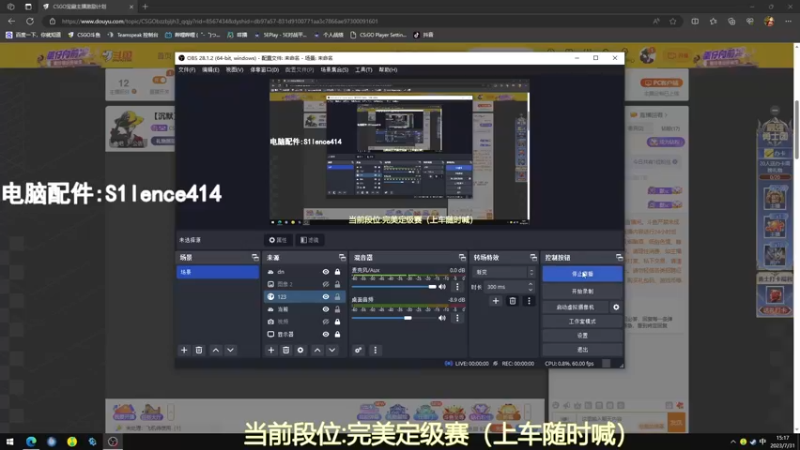Click the browser address bar
Screen dimensions: 800x450
click(x=352, y=21)
